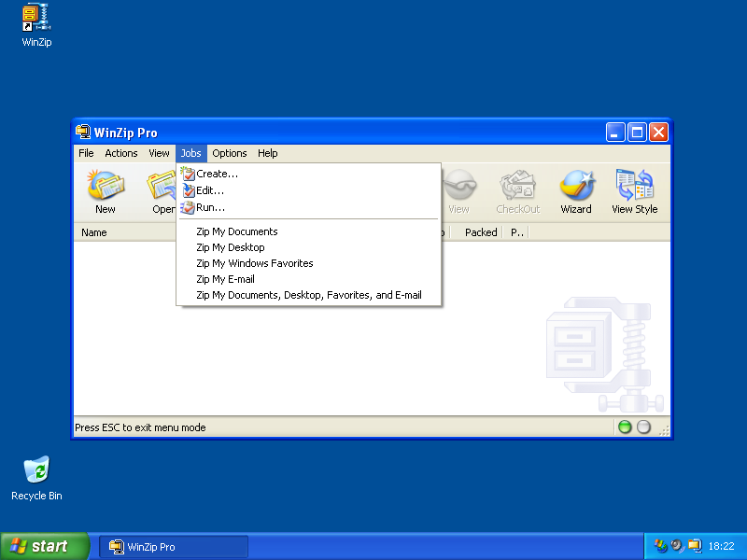The height and width of the screenshot is (560, 747).
Task: Click the New archive toolbar icon
Action: pyautogui.click(x=106, y=192)
